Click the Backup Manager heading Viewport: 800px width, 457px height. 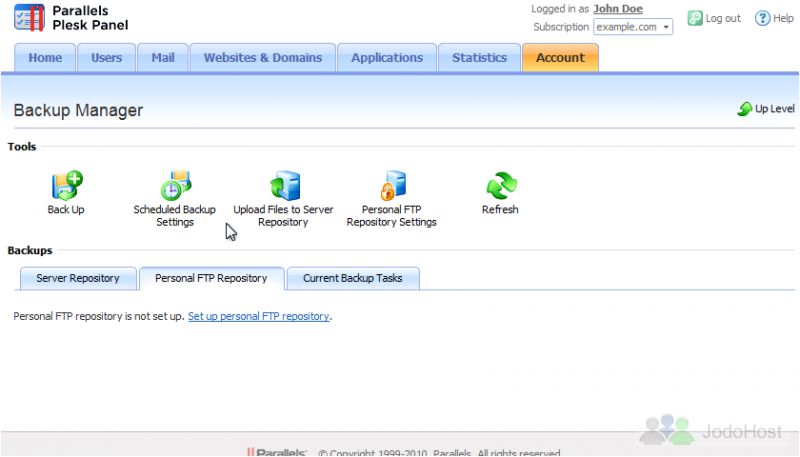tap(78, 110)
